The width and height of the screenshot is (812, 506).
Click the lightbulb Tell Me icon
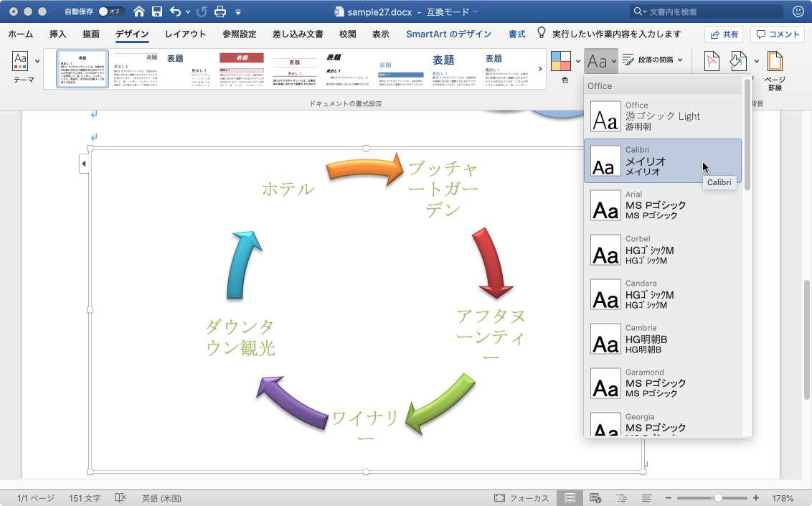541,33
